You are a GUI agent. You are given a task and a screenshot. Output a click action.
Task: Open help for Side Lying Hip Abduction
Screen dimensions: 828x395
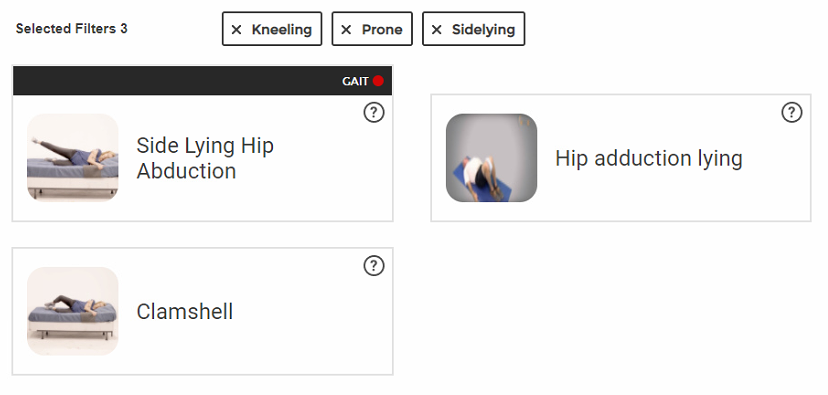[x=374, y=112]
